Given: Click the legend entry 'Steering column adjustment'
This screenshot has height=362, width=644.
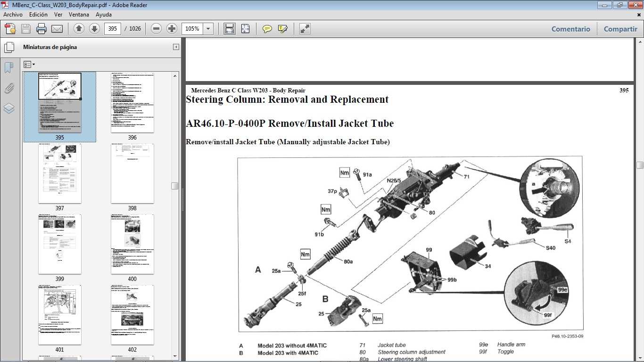Looking at the screenshot, I should pyautogui.click(x=412, y=352).
